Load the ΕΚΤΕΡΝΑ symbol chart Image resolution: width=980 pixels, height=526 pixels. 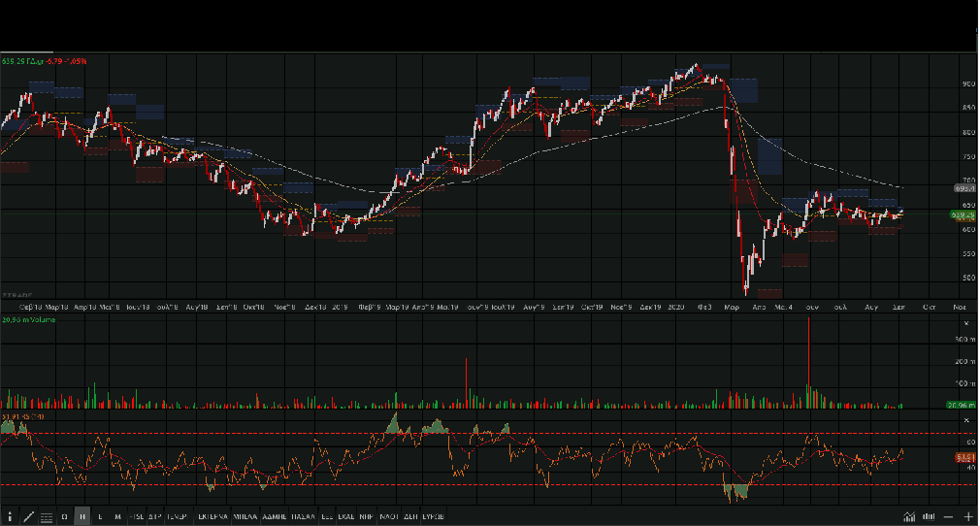click(212, 516)
